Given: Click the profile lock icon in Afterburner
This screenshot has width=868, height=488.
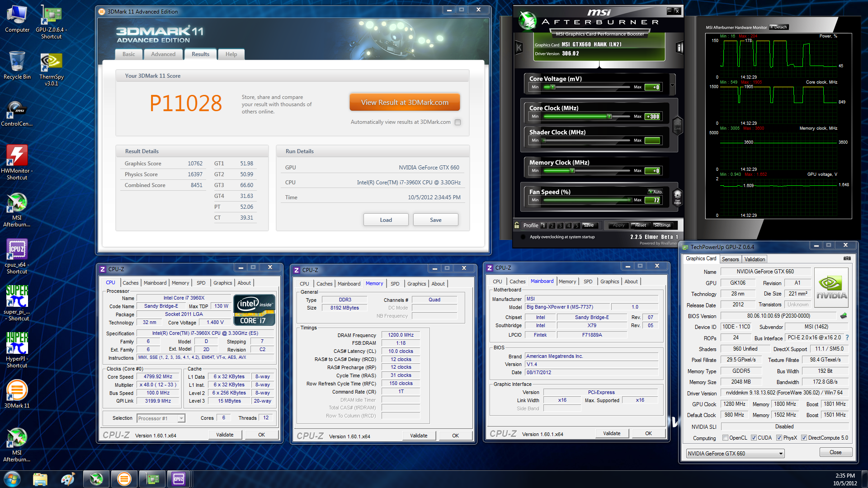Looking at the screenshot, I should tap(517, 225).
